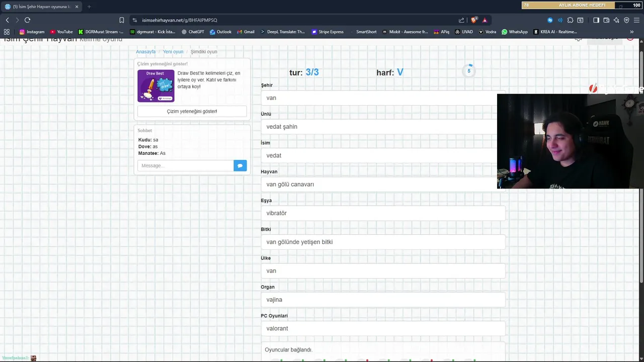Click the Bitki answer field

(383, 242)
